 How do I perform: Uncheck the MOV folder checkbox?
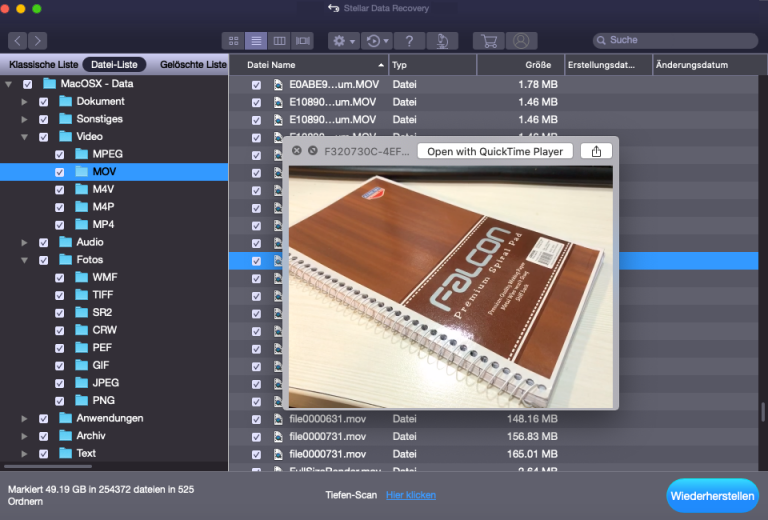(59, 172)
